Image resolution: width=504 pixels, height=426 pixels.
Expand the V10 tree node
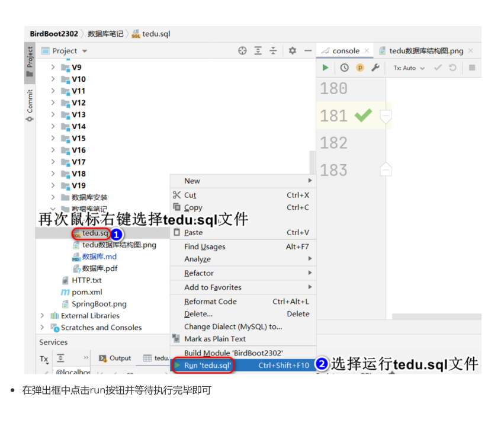click(52, 79)
